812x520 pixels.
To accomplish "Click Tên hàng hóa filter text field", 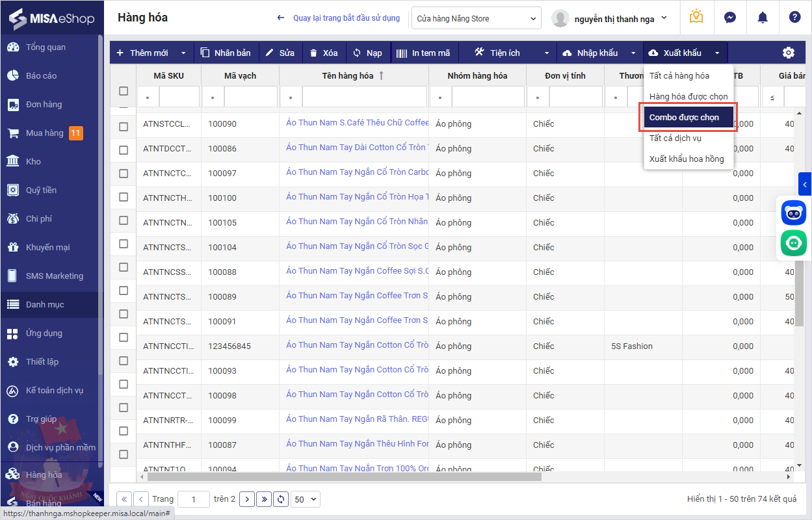I will click(x=365, y=97).
